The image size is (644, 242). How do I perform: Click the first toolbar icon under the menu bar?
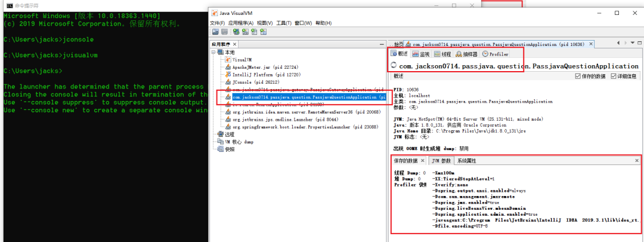click(x=215, y=32)
